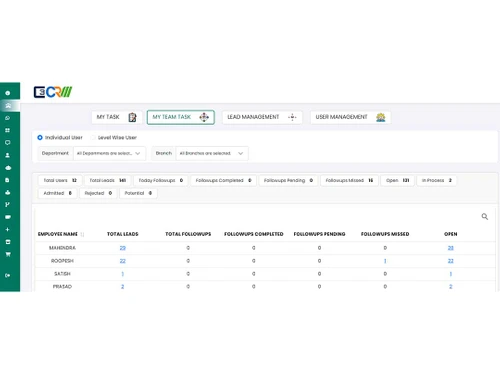
Task: Open the grid apps icon in sidebar
Action: [x=8, y=130]
